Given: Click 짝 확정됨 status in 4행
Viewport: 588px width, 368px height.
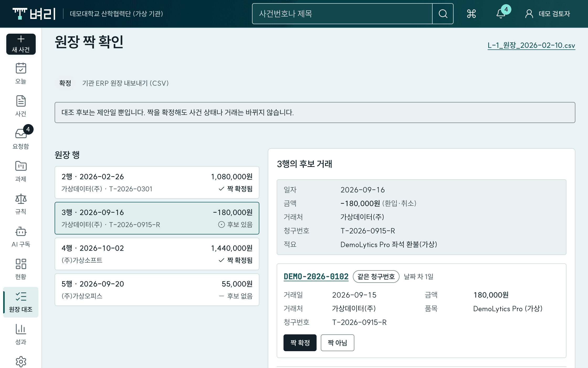Looking at the screenshot, I should pos(235,260).
